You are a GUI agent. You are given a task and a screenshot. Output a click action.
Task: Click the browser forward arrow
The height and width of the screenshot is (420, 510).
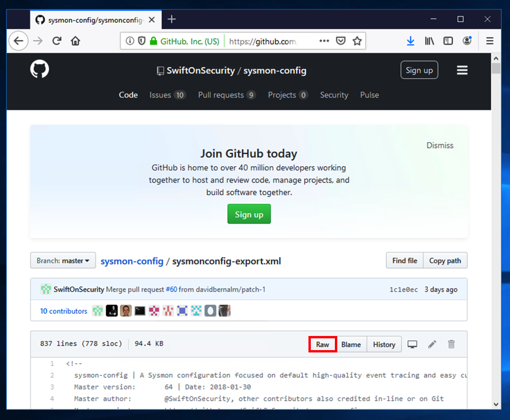(38, 41)
